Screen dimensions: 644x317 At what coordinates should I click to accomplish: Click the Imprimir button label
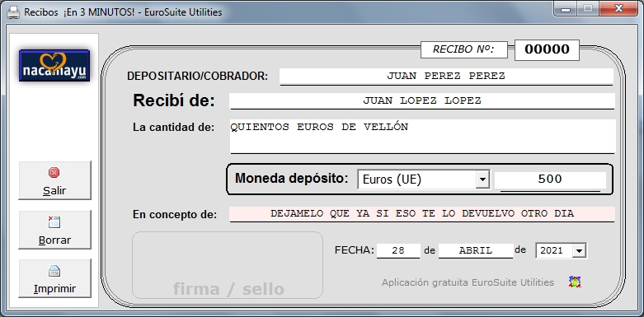tap(54, 289)
